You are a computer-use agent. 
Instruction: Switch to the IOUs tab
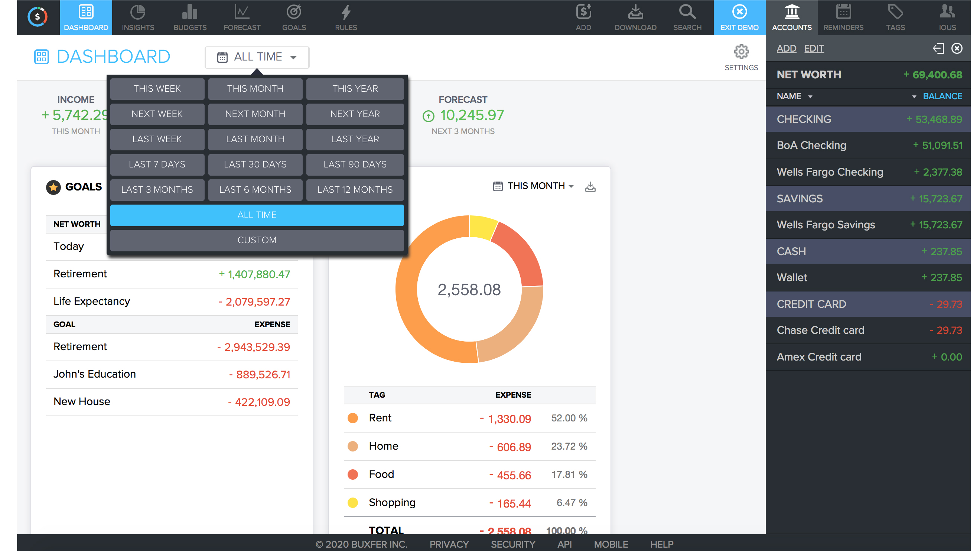coord(947,18)
